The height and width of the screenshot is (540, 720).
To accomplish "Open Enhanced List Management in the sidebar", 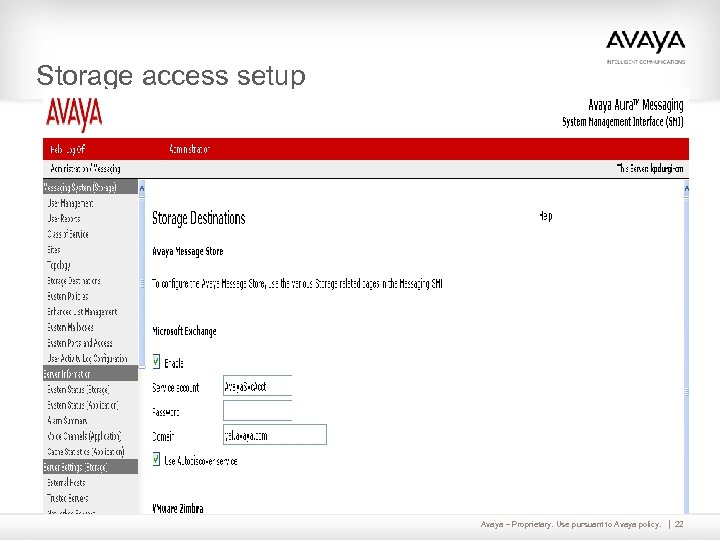I will click(x=82, y=312).
